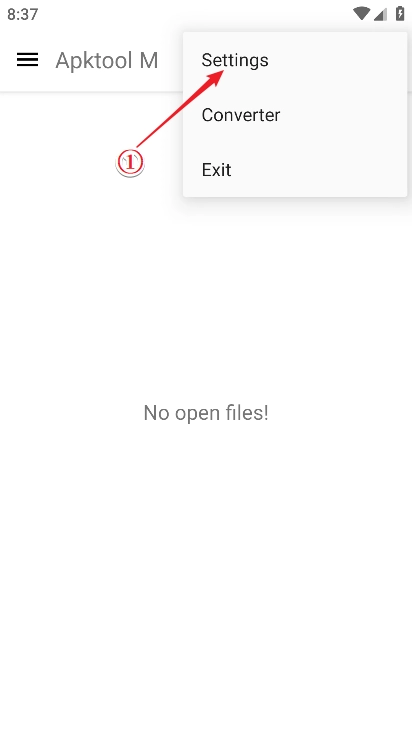Screen dimensions: 412x732
Task: Tap the Apktool M toolbar title
Action: [107, 60]
